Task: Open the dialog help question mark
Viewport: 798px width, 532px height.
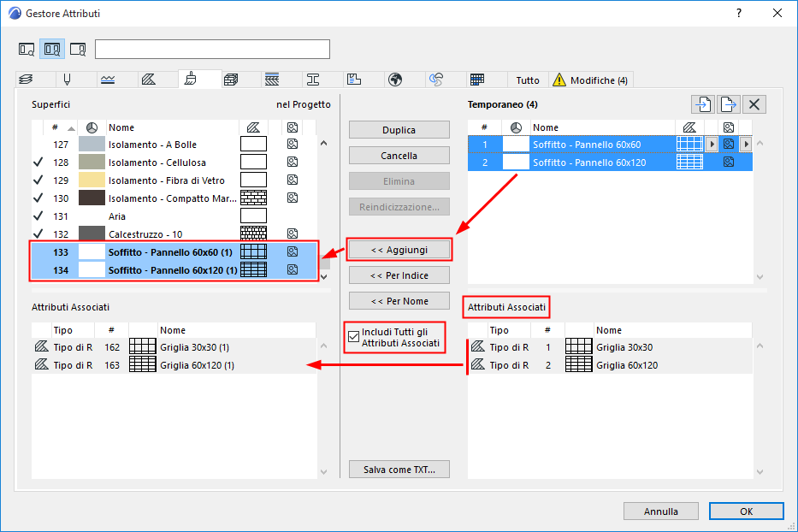Action: click(739, 13)
